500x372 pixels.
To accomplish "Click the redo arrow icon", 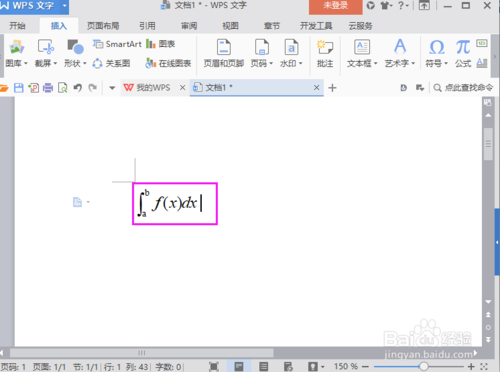I will (x=92, y=88).
